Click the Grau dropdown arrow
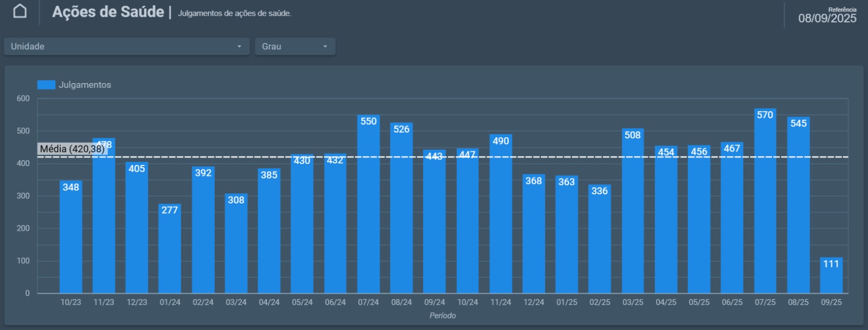The image size is (868, 330). click(x=325, y=47)
